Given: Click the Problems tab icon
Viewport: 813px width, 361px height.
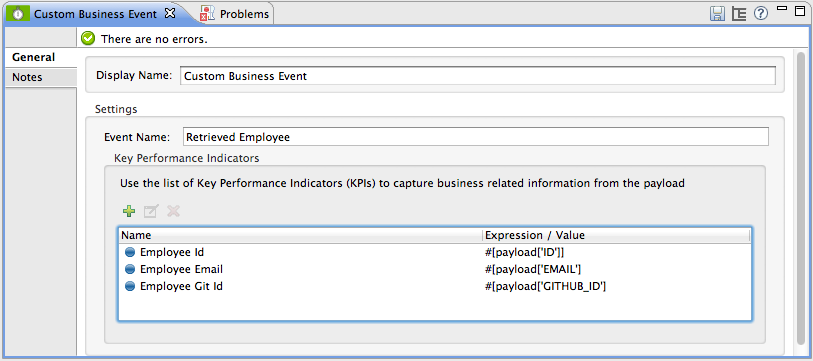Looking at the screenshot, I should click(207, 14).
